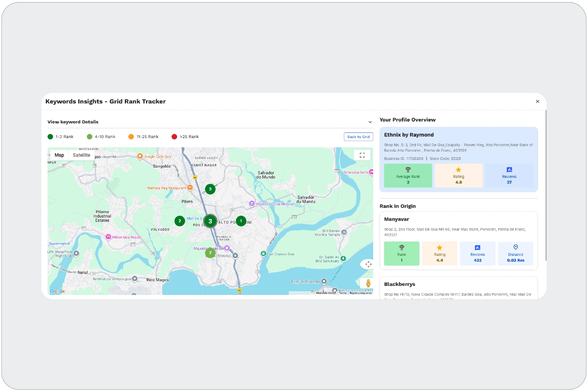Click the dark green 1-3 Rank legend swatch
Screen dimensions: 588x392
[x=50, y=137]
